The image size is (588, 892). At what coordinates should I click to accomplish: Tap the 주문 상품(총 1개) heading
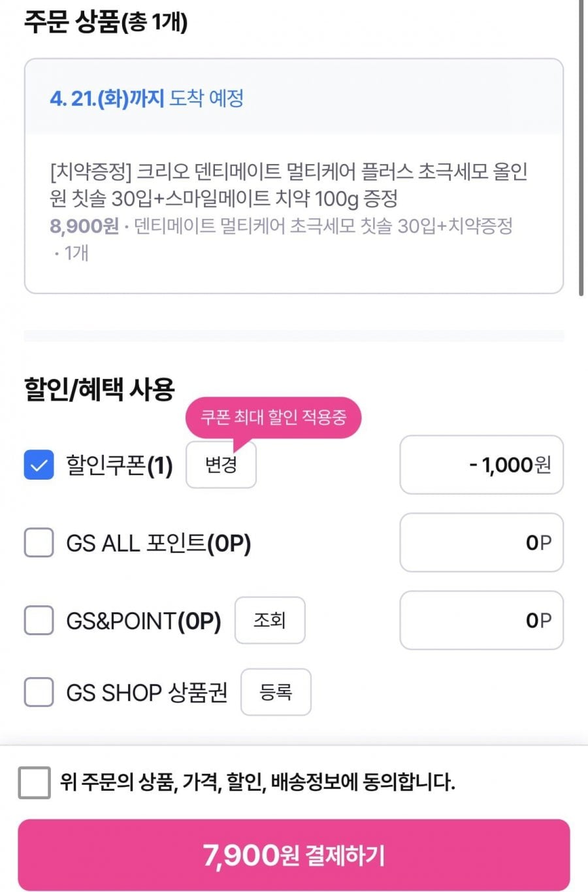click(x=106, y=22)
